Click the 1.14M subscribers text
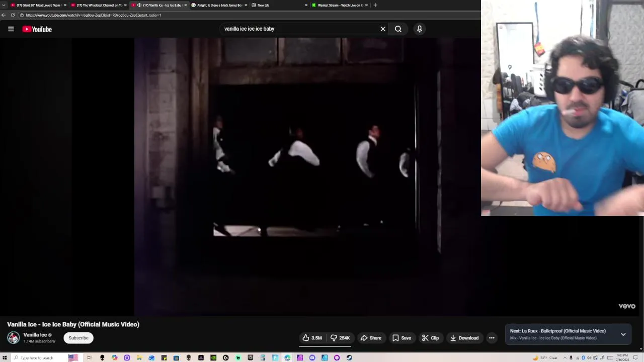This screenshot has height=362, width=644. 39,341
